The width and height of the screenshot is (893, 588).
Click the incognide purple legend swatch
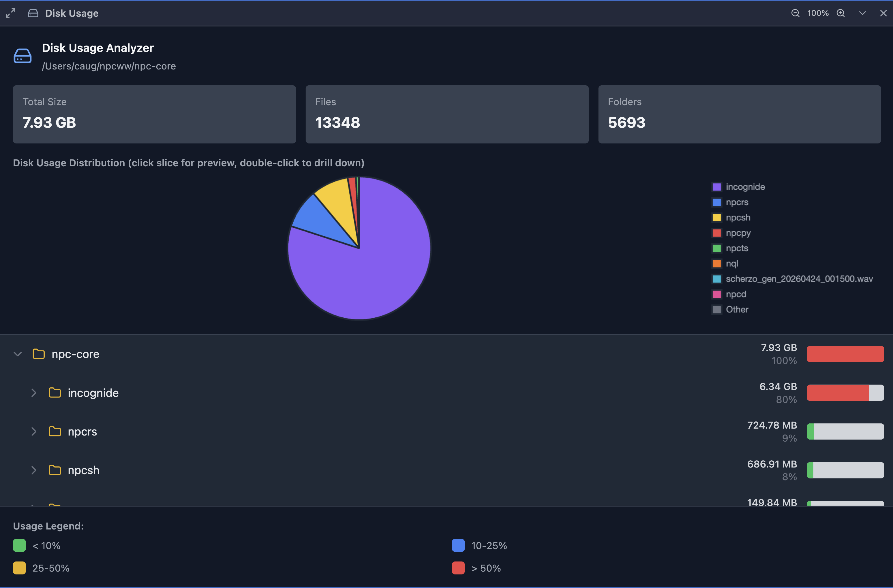(717, 187)
